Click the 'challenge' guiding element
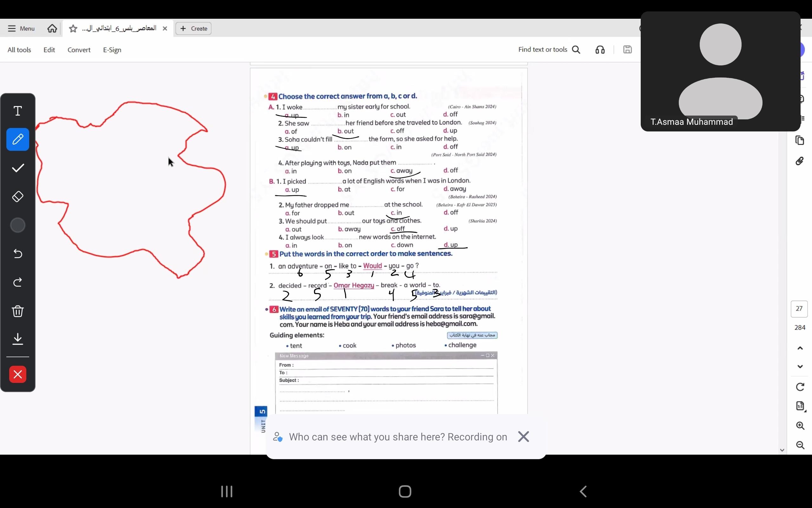 (460, 345)
